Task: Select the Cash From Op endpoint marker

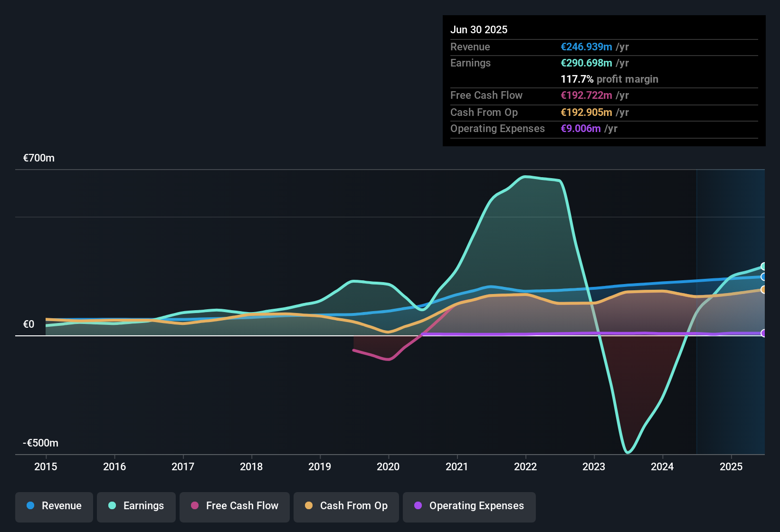Action: click(x=764, y=290)
